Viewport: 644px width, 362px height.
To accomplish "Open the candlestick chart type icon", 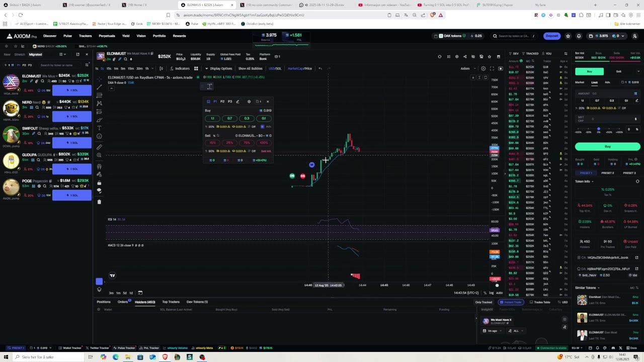I will point(161,68).
